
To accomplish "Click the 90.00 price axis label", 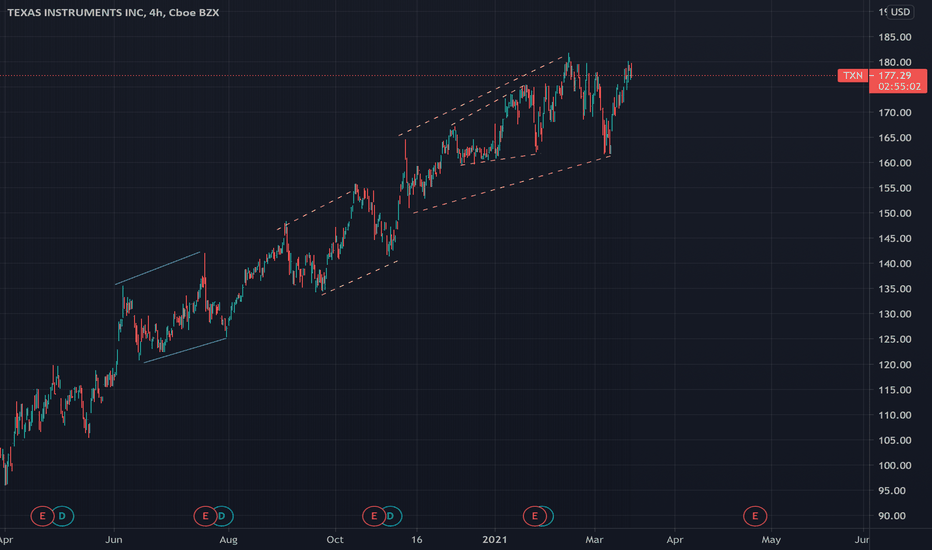I will pos(892,516).
